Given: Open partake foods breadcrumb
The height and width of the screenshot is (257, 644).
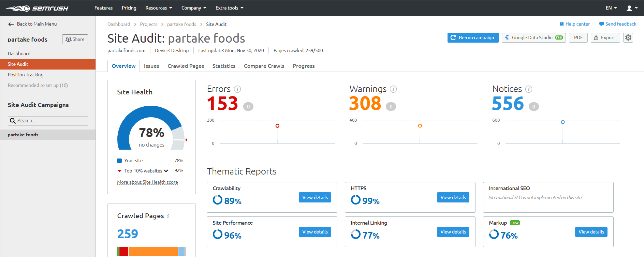Looking at the screenshot, I should 181,25.
